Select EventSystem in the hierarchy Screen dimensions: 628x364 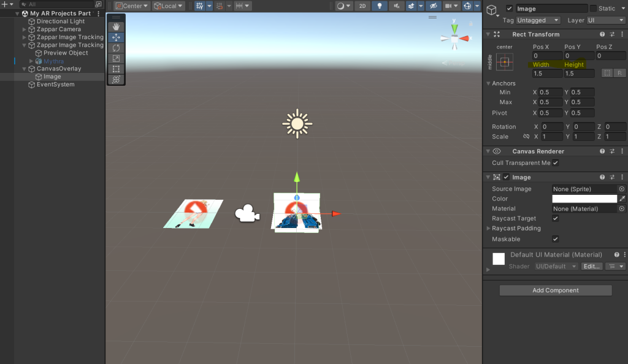(55, 85)
